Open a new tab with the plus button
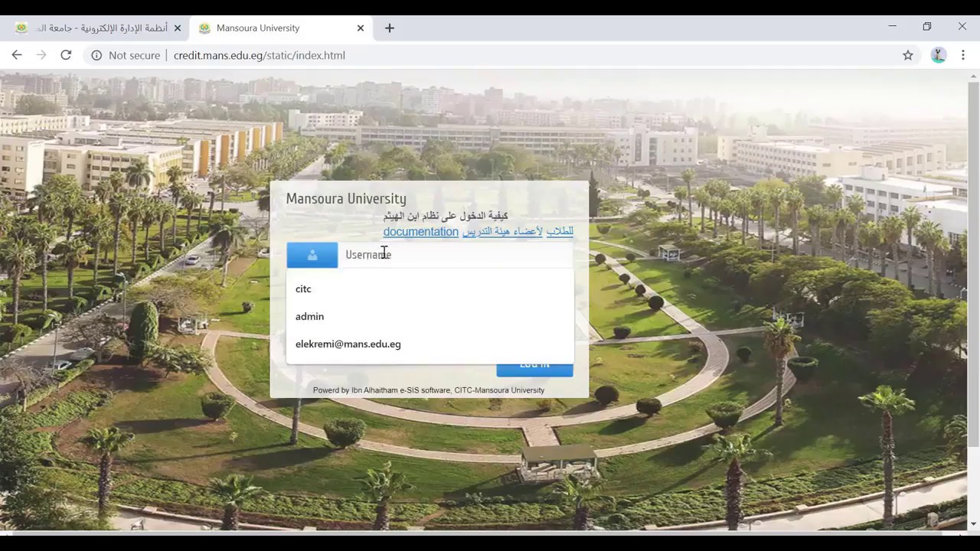Image resolution: width=980 pixels, height=551 pixels. [x=390, y=28]
